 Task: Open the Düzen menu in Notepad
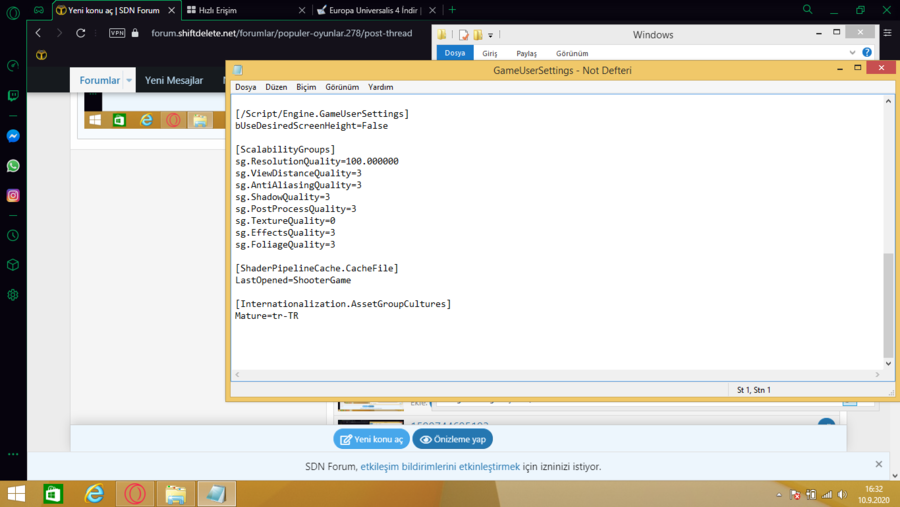tap(276, 87)
